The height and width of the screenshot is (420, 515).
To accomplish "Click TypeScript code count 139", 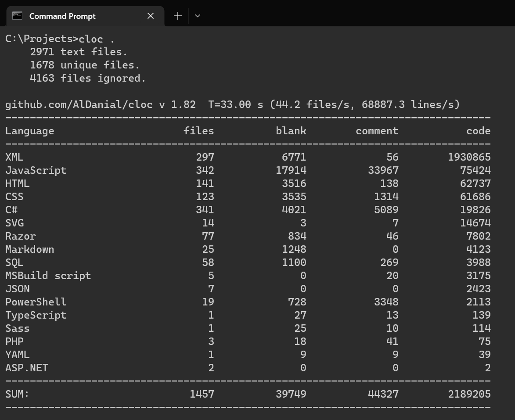I will [481, 315].
